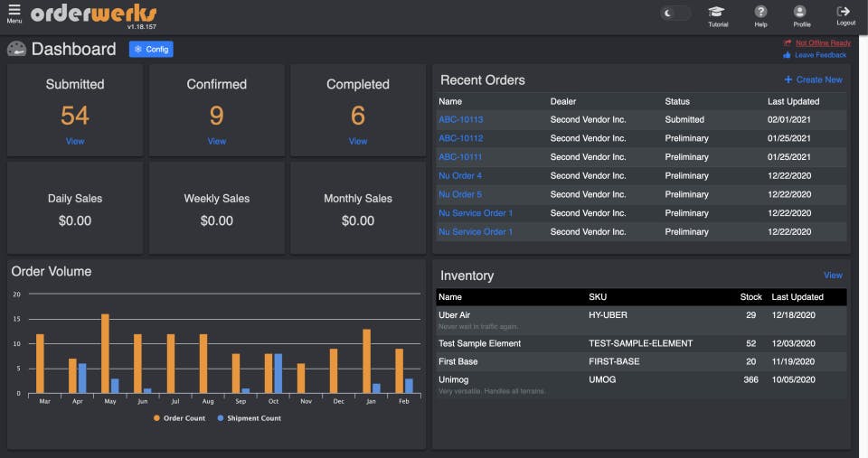Viewport: 868px width, 458px height.
Task: Toggle the dark mode switch
Action: pos(675,14)
